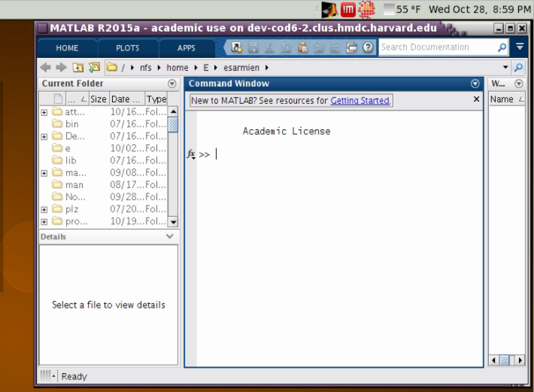Image resolution: width=534 pixels, height=392 pixels.
Task: Switch to the APPS tab
Action: click(x=186, y=48)
